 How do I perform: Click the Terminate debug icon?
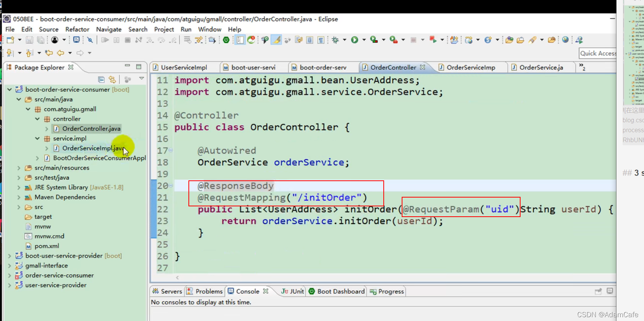click(x=128, y=40)
